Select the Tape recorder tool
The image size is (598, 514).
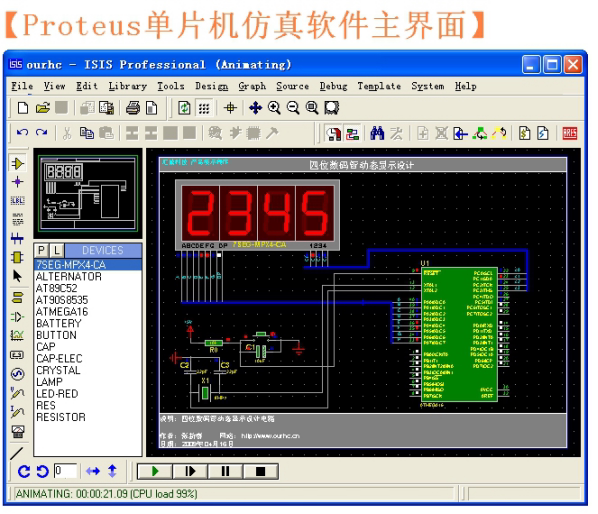pos(18,355)
